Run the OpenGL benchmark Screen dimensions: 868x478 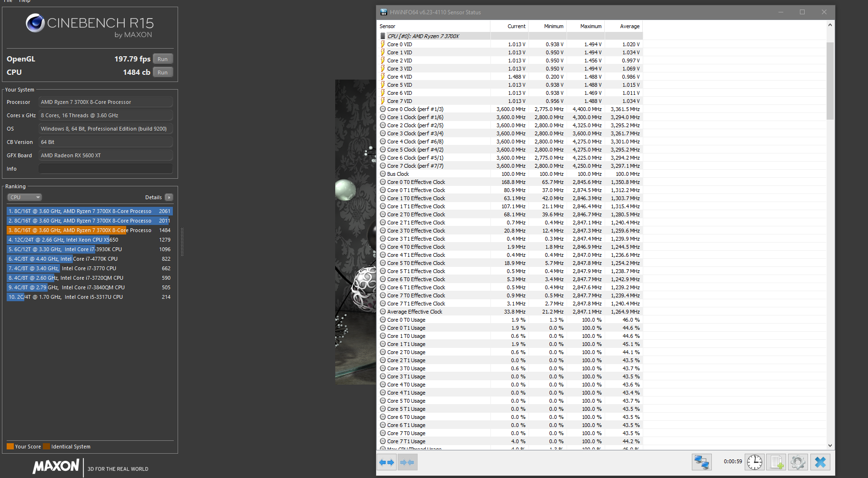[163, 59]
